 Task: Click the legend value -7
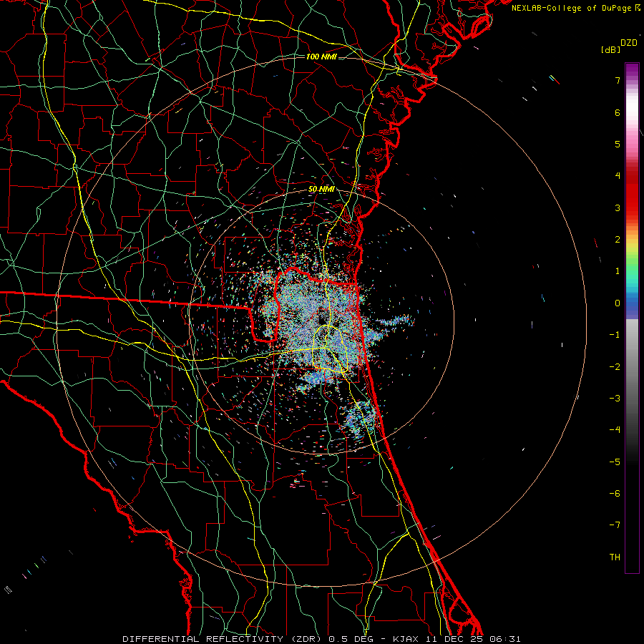click(615, 525)
